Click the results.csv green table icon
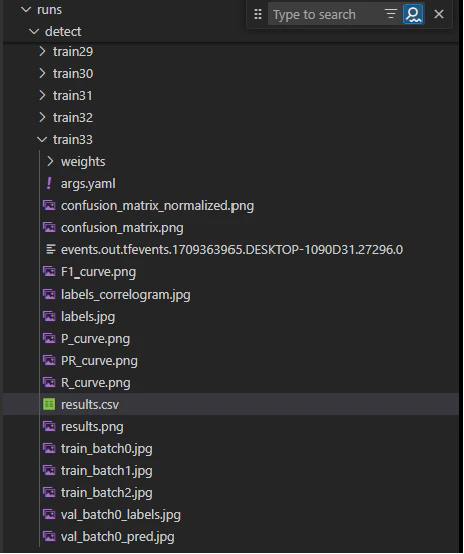Image resolution: width=464 pixels, height=554 pixels. 49,404
